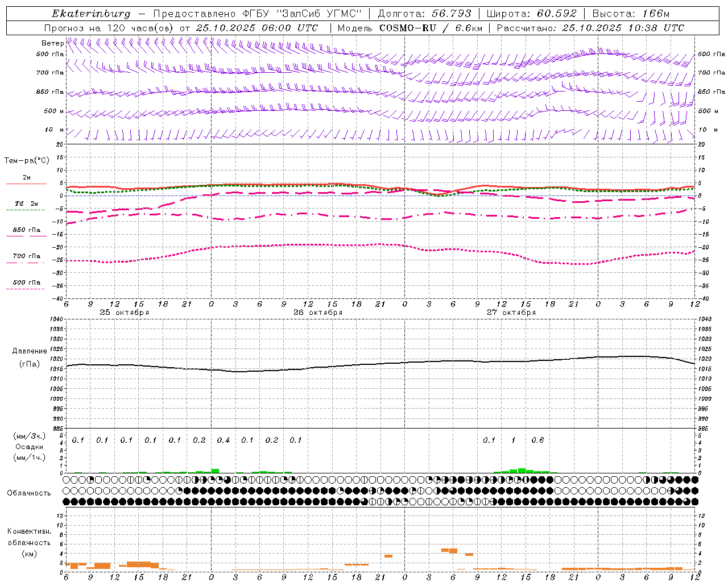Click the 'Давление' pressure panel label

pos(30,351)
